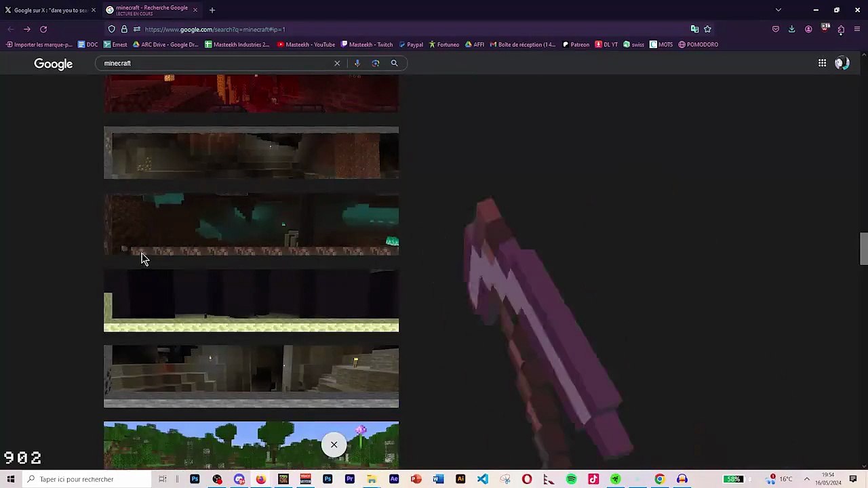Open the Ernest bookmark

pyautogui.click(x=115, y=45)
